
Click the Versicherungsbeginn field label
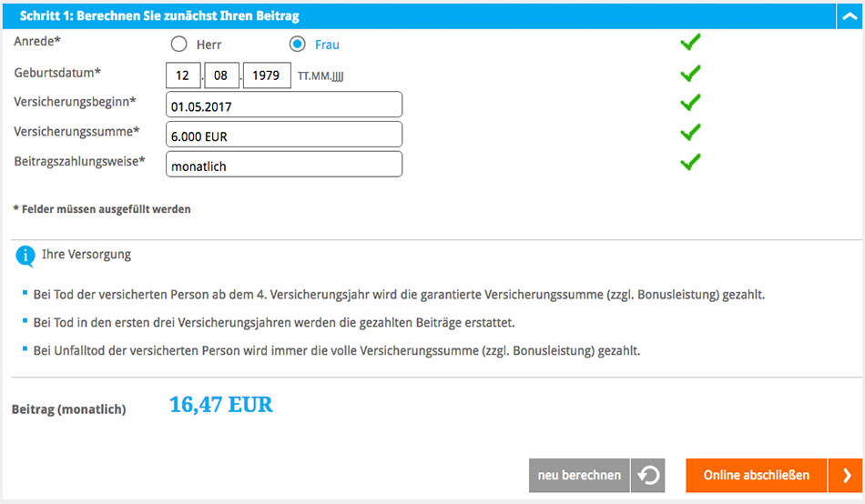[x=75, y=102]
